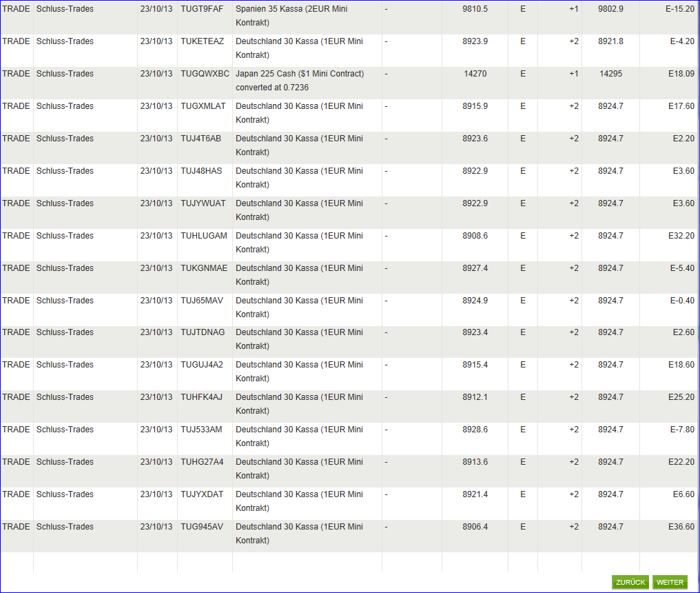Select trade reference TUGXMLAT
Screen dimensions: 700x593
point(203,106)
